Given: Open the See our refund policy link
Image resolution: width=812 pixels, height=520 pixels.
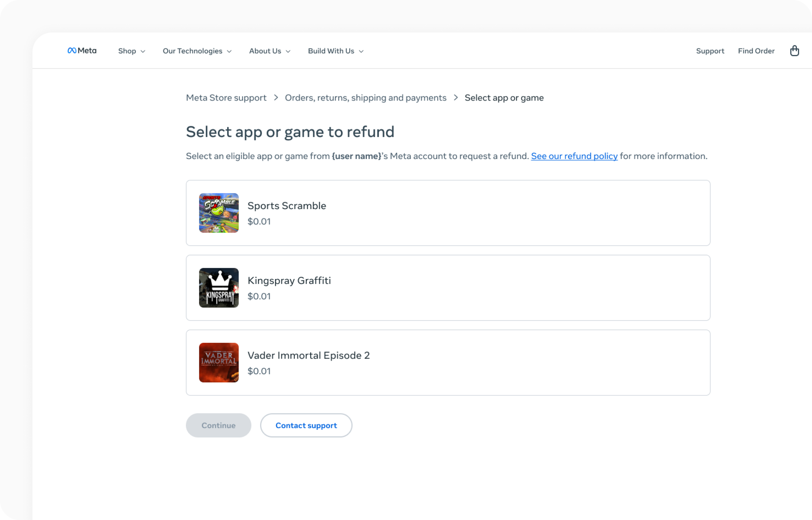Looking at the screenshot, I should coord(574,156).
